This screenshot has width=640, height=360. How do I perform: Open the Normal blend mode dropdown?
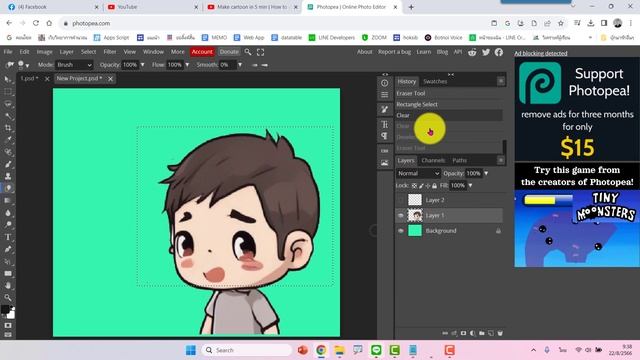(418, 173)
